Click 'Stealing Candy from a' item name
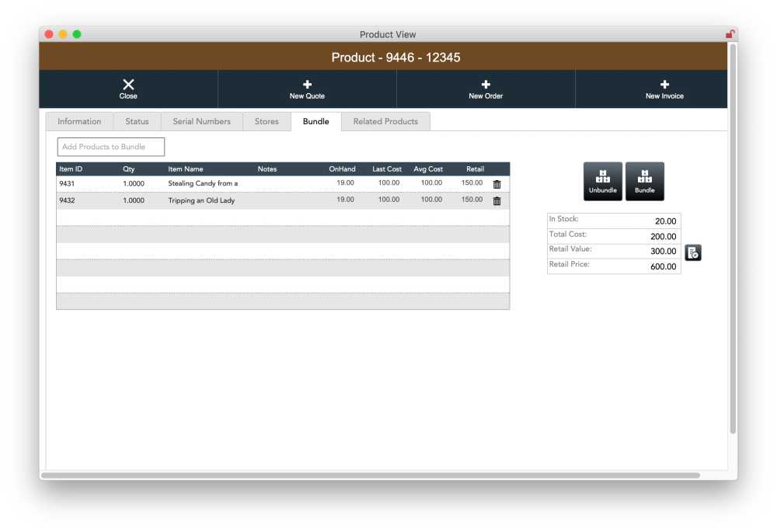The width and height of the screenshot is (777, 532). (x=203, y=184)
